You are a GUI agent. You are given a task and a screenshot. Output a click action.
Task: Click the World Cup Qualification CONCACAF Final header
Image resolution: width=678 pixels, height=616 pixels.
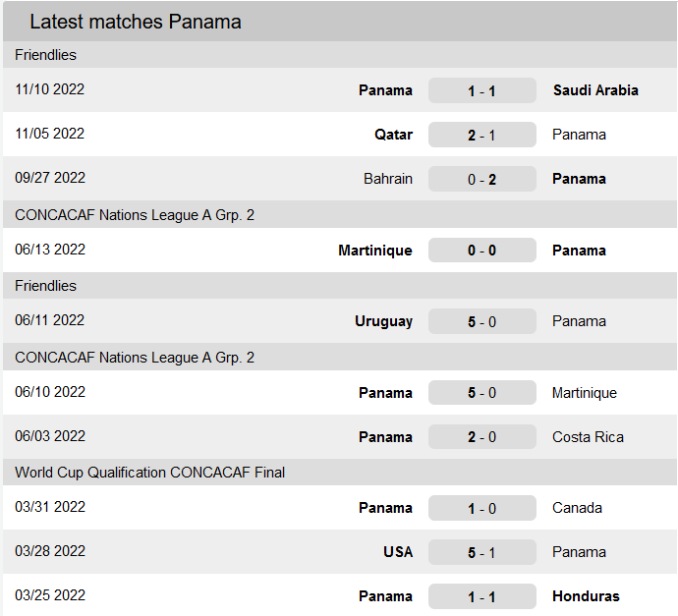coord(149,473)
